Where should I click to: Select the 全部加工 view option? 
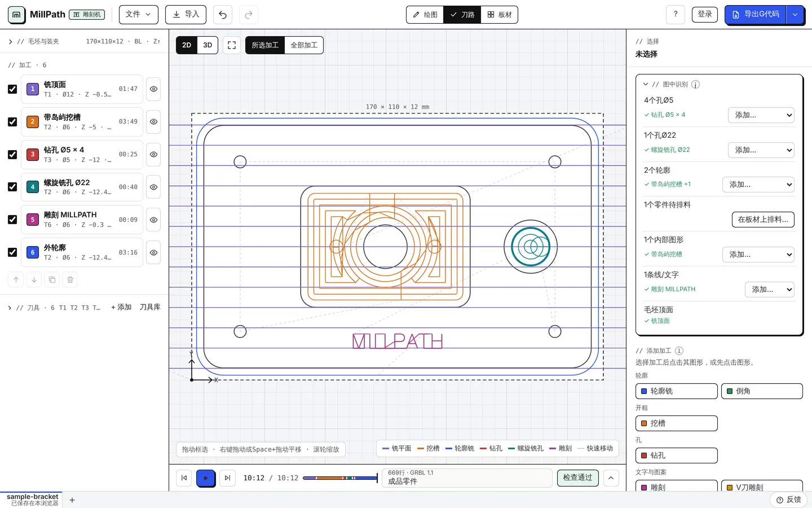(x=304, y=45)
